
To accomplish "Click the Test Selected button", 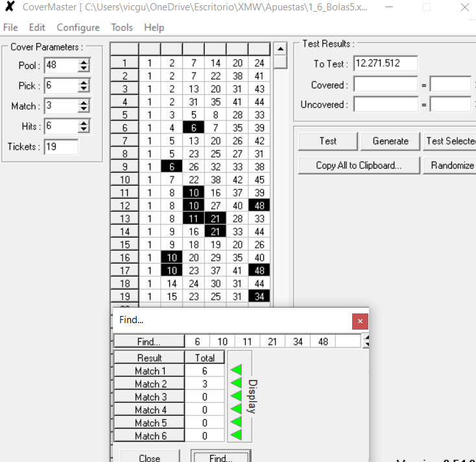I will (x=449, y=141).
